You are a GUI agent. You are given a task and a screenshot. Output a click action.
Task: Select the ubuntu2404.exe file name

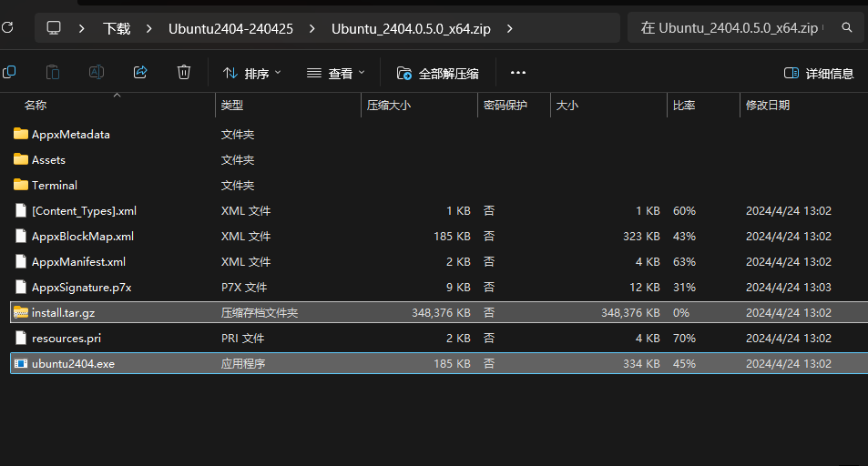pos(73,364)
